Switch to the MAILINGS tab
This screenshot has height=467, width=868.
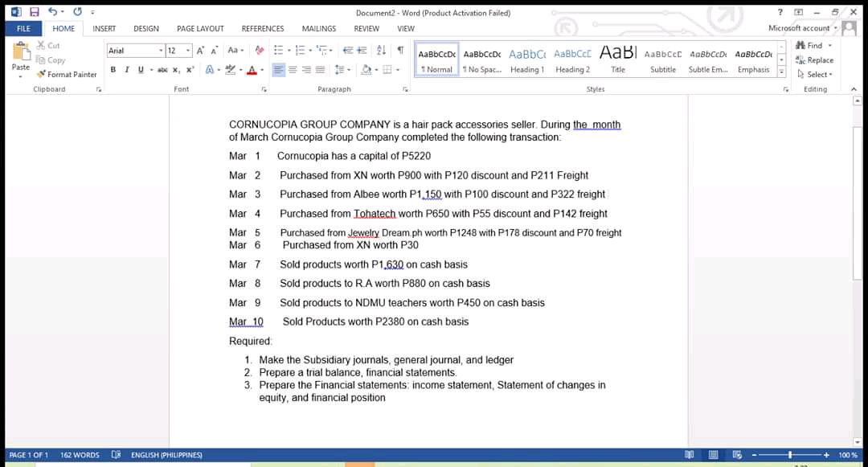(x=319, y=29)
